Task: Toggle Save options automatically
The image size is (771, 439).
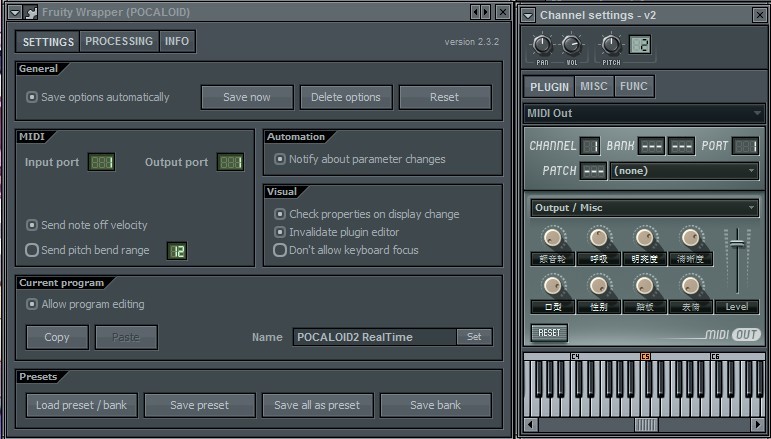Action: pos(32,97)
